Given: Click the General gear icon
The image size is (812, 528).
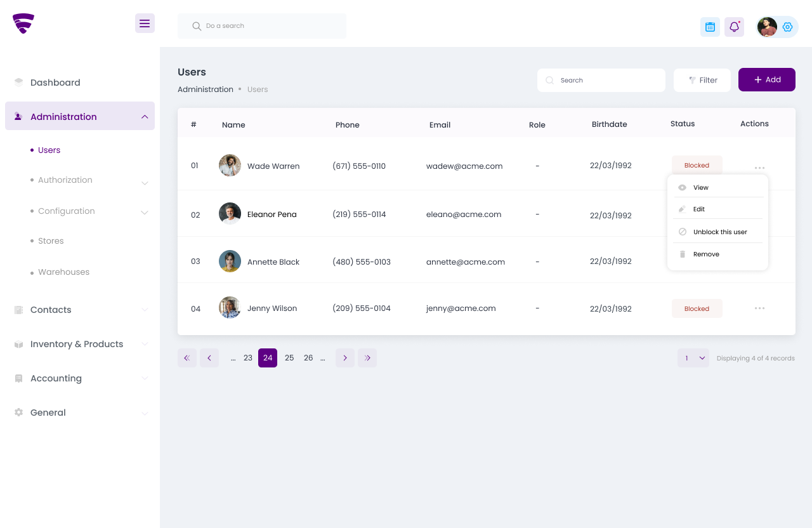Looking at the screenshot, I should (18, 412).
